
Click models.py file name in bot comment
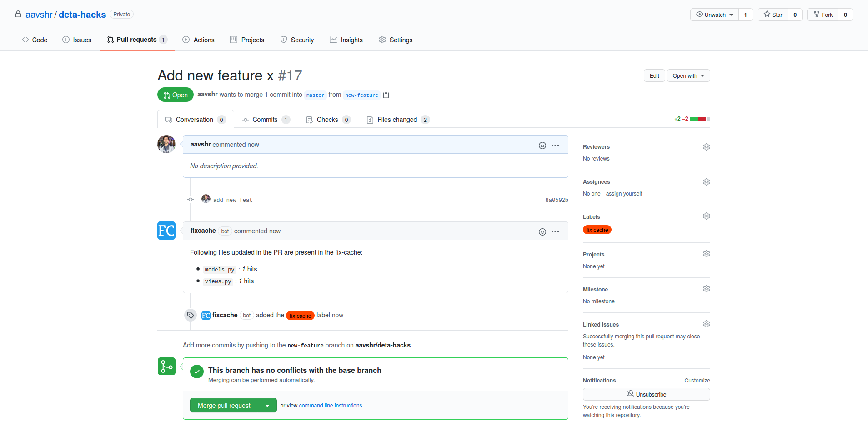[x=219, y=270]
